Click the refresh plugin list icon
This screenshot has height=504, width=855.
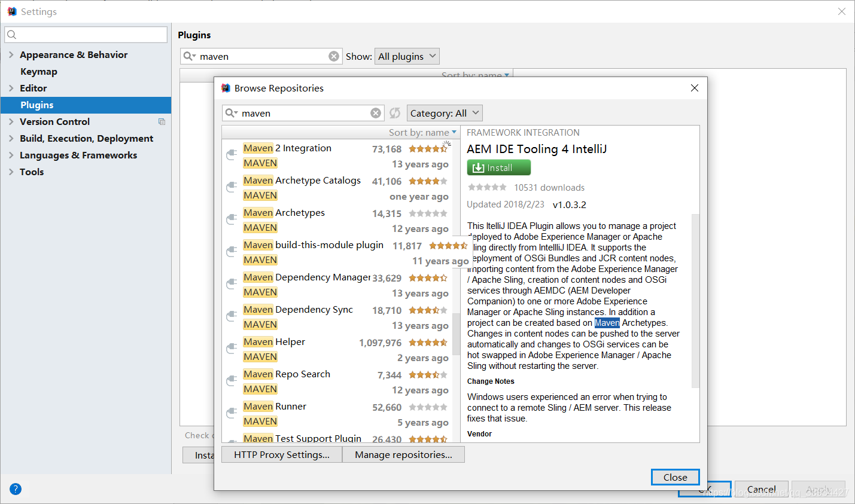coord(395,113)
